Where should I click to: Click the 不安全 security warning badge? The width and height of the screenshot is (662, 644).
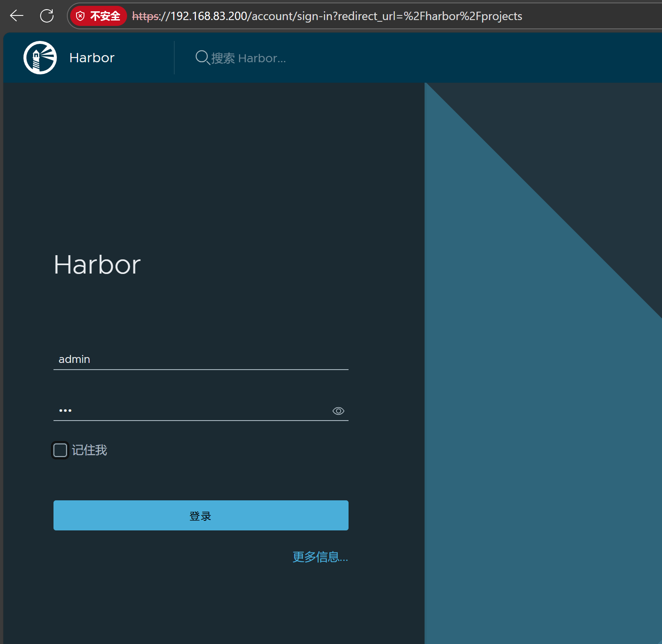coord(99,16)
